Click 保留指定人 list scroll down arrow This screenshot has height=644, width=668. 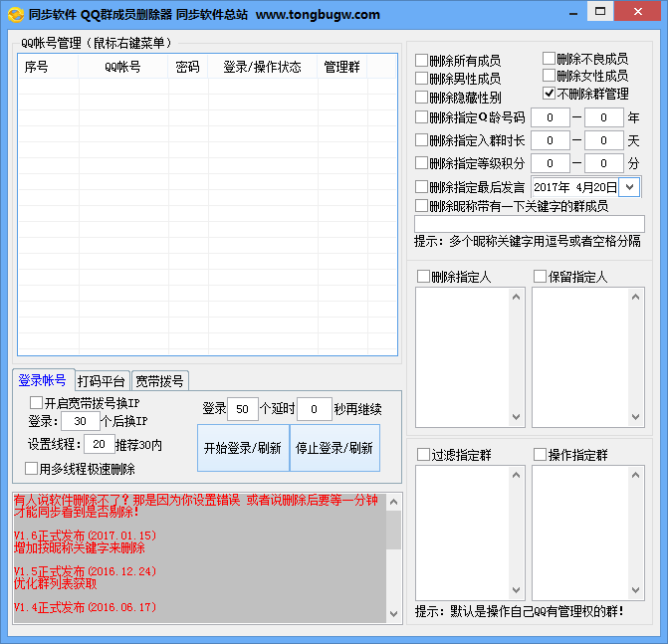(635, 416)
